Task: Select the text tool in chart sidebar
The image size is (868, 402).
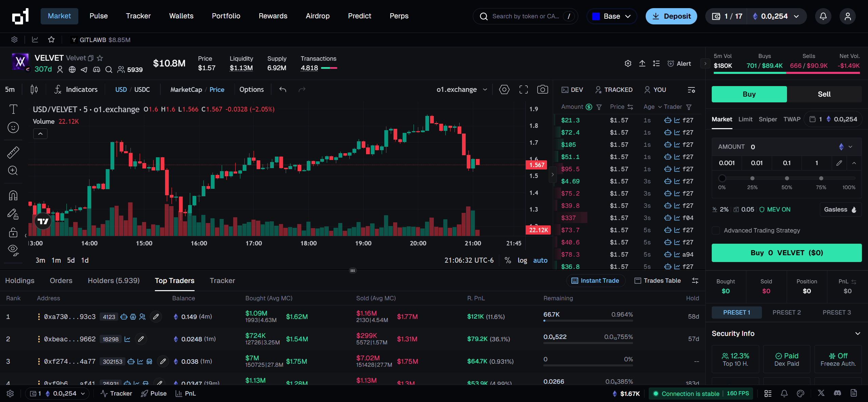Action: tap(13, 109)
